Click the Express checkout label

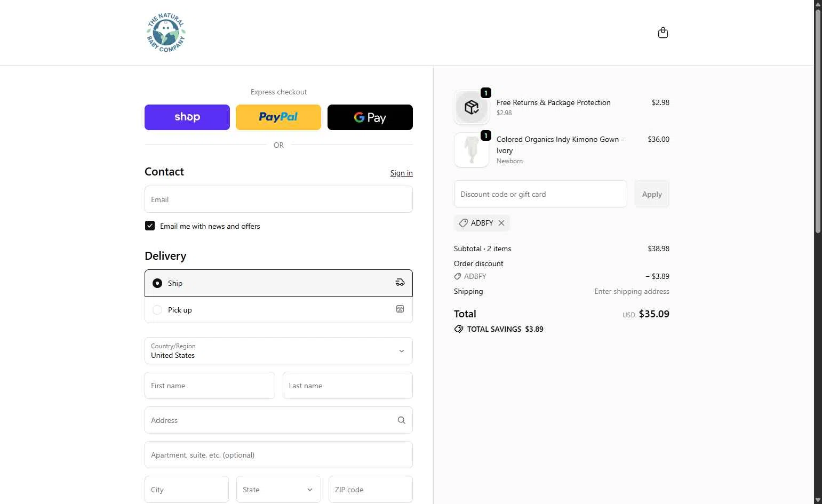tap(278, 92)
